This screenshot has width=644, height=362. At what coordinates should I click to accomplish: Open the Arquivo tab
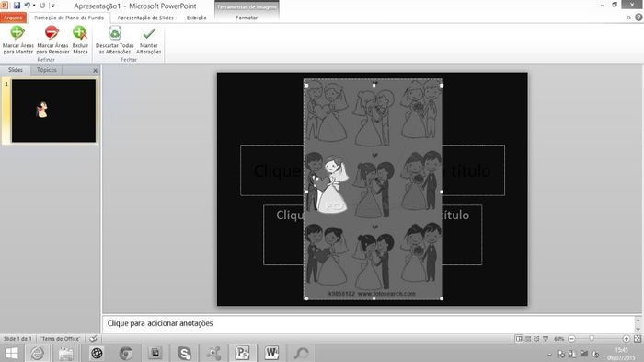[x=13, y=18]
